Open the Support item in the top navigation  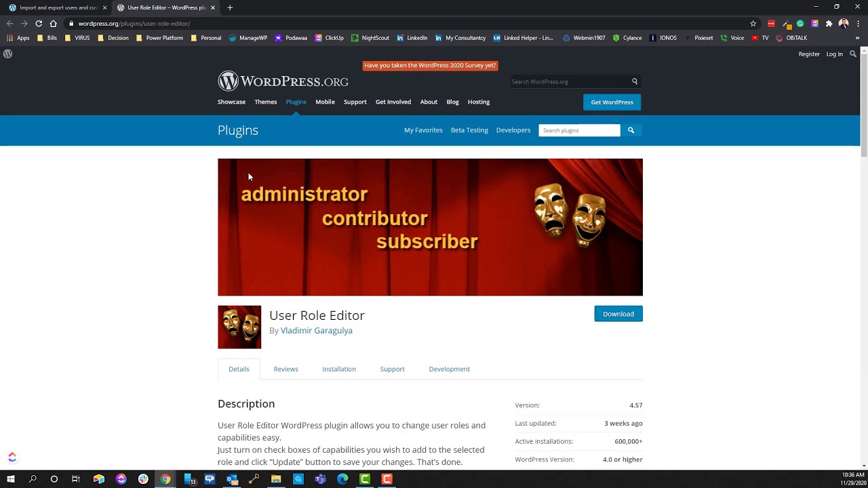355,102
